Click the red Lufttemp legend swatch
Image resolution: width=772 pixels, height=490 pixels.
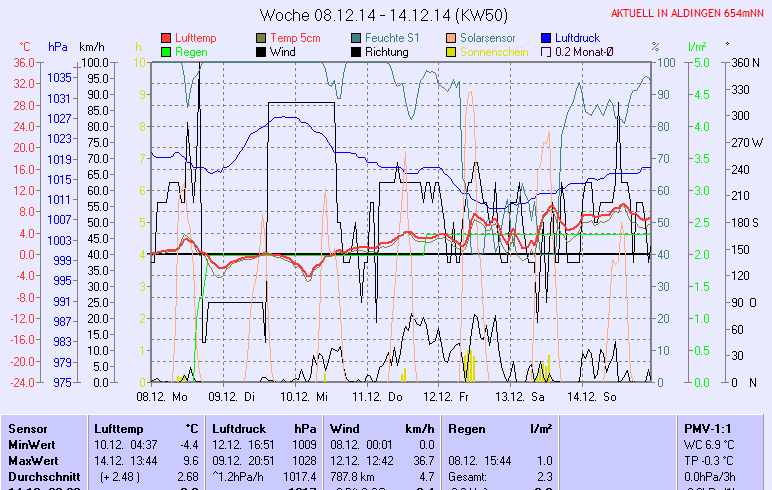coord(167,38)
